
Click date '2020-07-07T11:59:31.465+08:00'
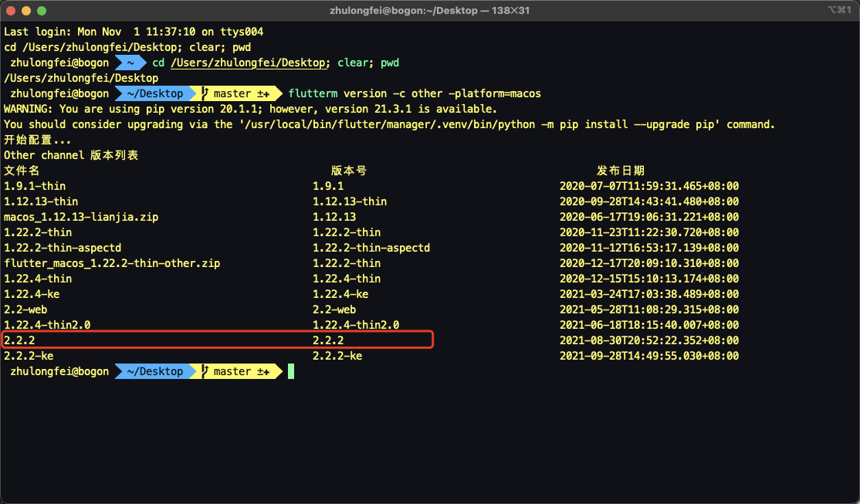tap(649, 187)
